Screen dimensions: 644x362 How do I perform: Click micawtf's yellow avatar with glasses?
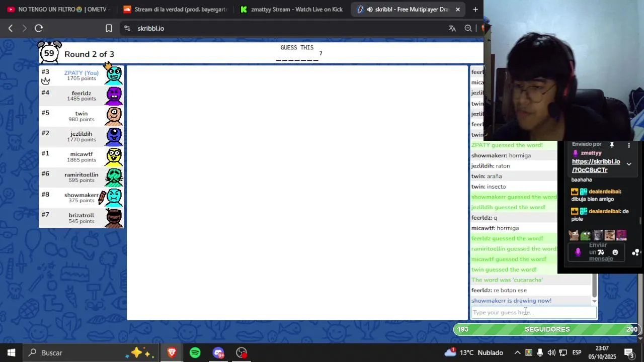coord(114,157)
